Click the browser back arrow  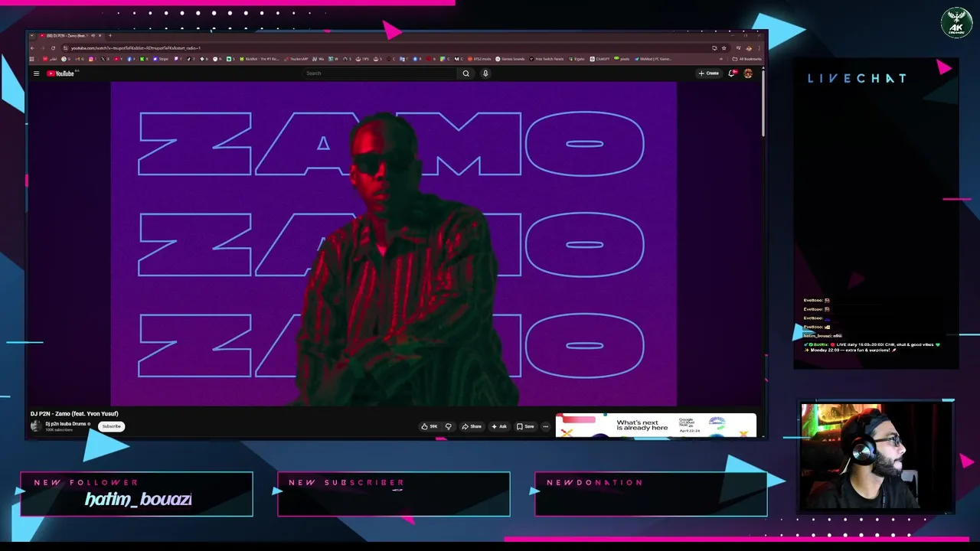click(32, 48)
